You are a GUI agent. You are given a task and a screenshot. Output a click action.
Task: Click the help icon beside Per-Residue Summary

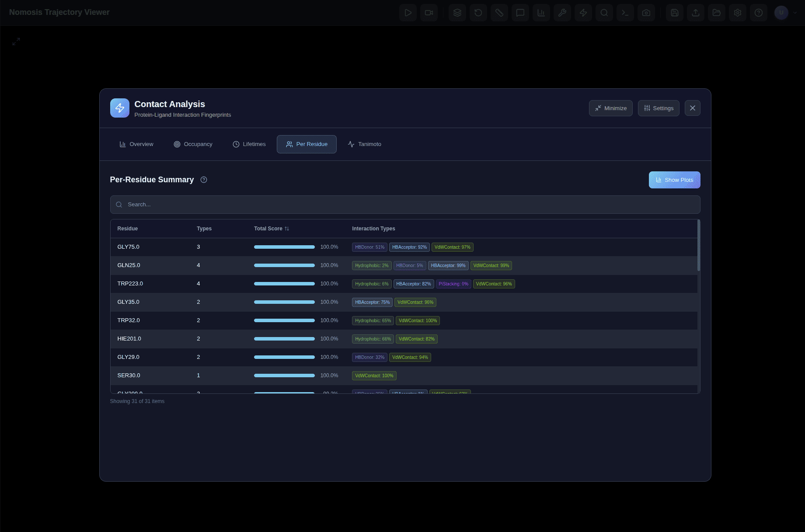tap(204, 180)
